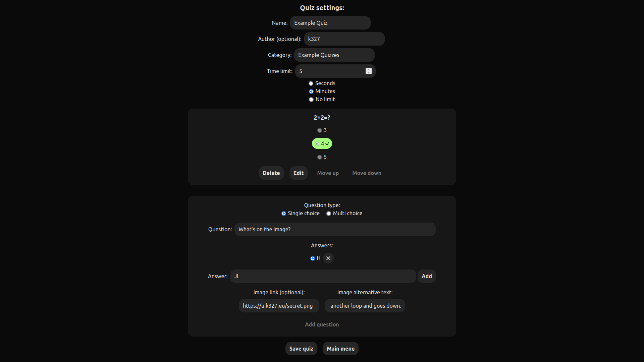Click the Add question button

[x=322, y=324]
